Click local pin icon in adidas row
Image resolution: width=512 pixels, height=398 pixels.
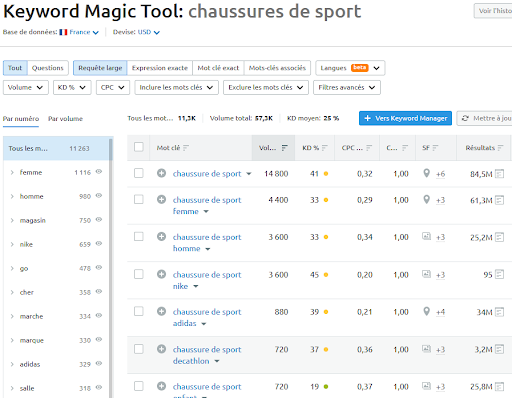coord(426,311)
